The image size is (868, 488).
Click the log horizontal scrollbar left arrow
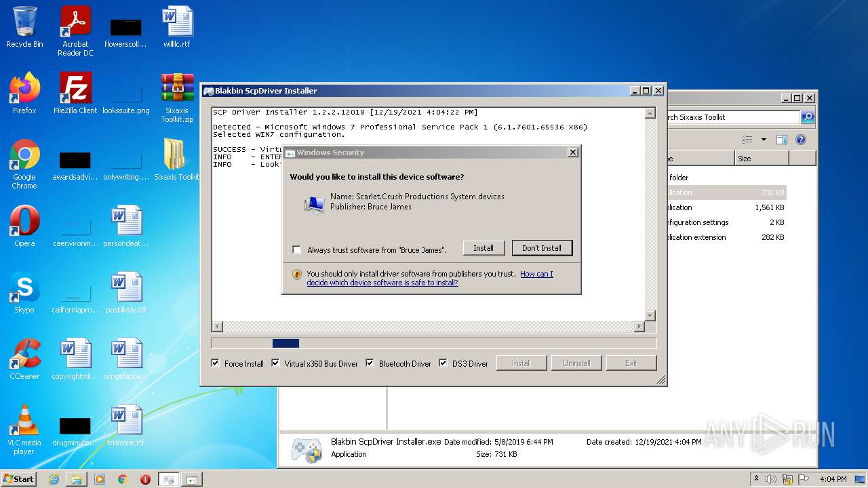218,327
